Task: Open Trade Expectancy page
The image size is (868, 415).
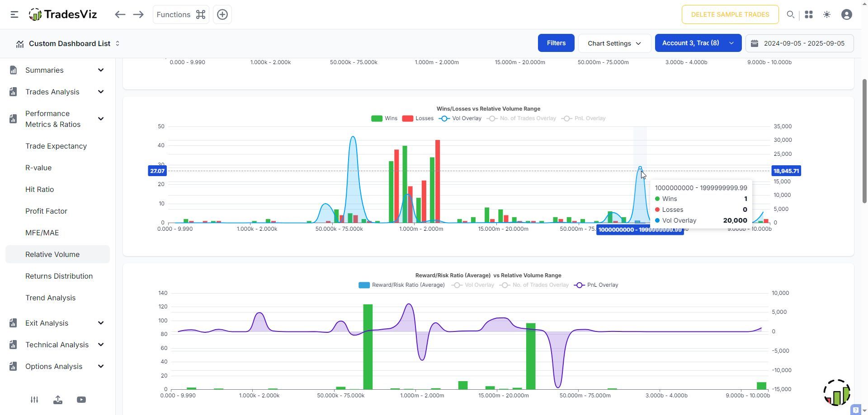Action: (x=56, y=146)
